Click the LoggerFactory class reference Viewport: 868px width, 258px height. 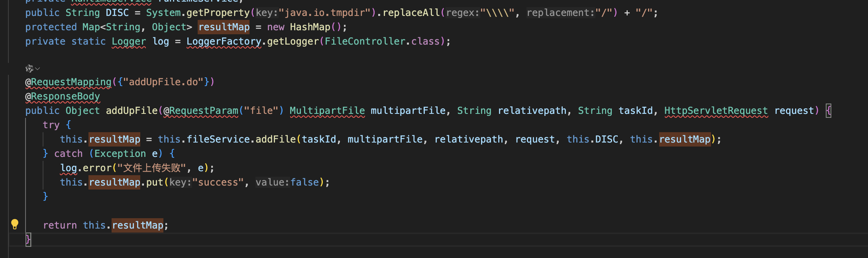(x=224, y=41)
